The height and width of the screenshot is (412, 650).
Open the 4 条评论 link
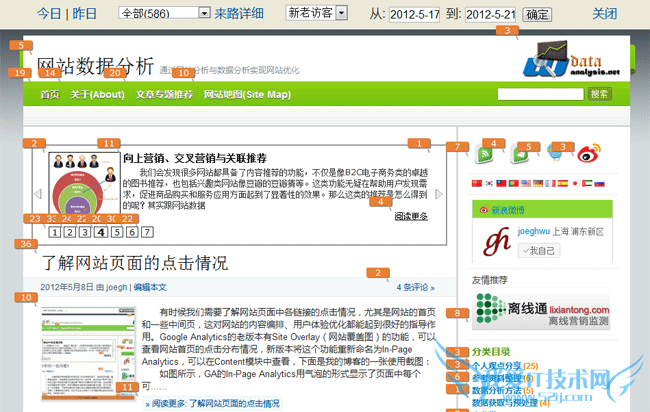(x=415, y=287)
